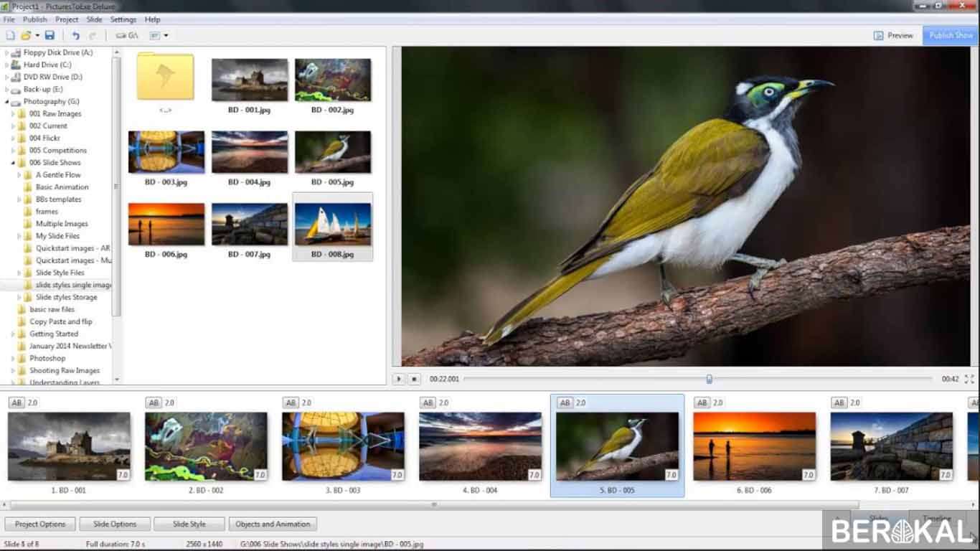
Task: Click the 2.0 transition time above slide 7
Action: point(854,403)
